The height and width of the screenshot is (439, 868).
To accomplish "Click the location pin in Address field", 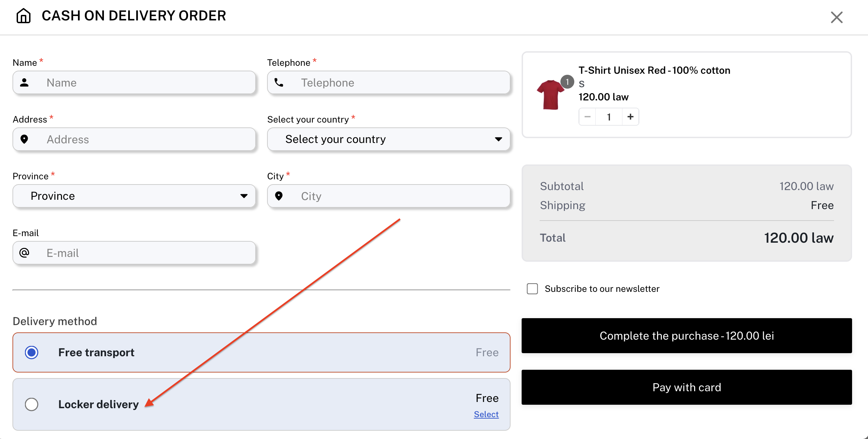I will tap(24, 139).
